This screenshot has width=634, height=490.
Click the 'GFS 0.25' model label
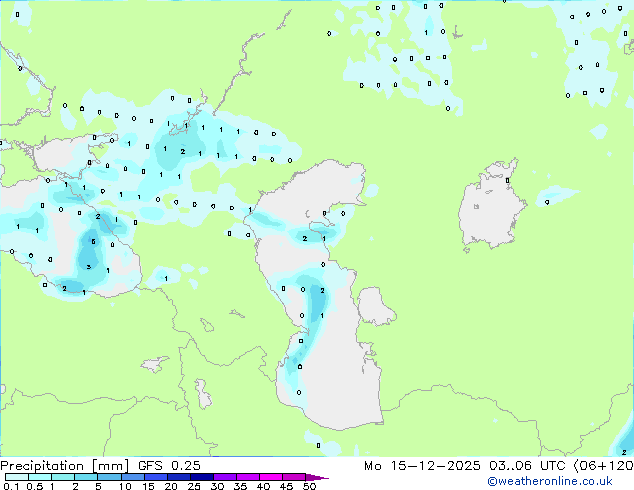(169, 466)
